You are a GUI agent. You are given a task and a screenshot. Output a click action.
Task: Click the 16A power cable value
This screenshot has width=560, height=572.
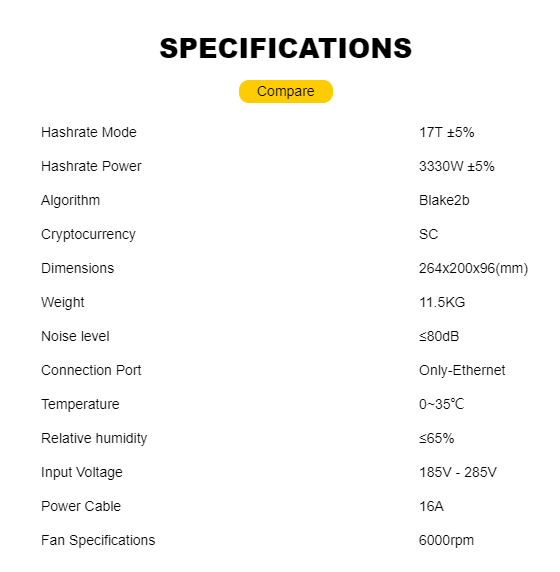[431, 506]
